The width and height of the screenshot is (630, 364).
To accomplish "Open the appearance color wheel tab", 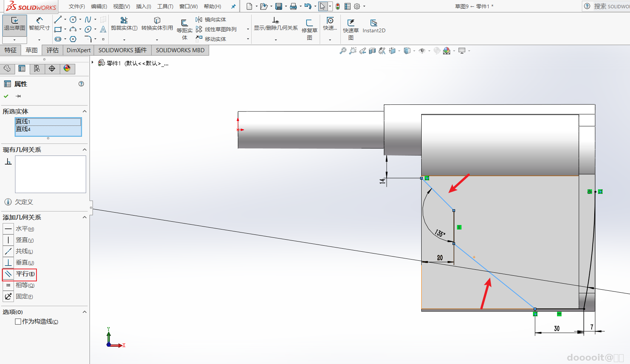I will point(67,68).
